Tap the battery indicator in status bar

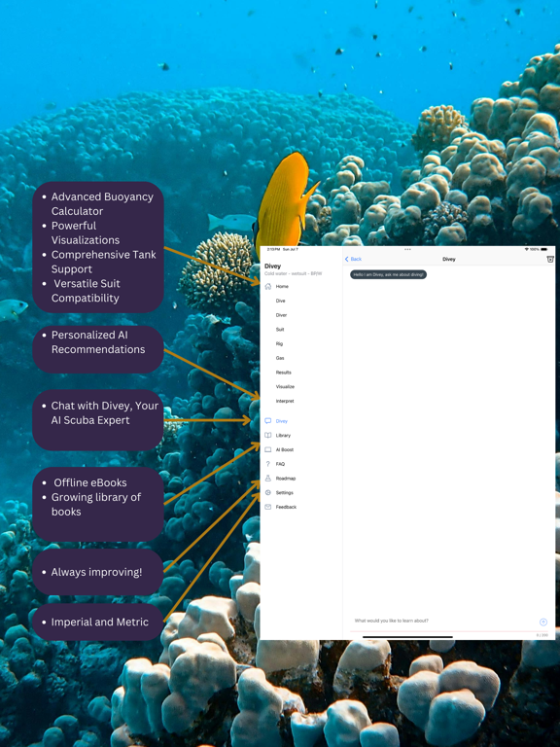pyautogui.click(x=543, y=249)
